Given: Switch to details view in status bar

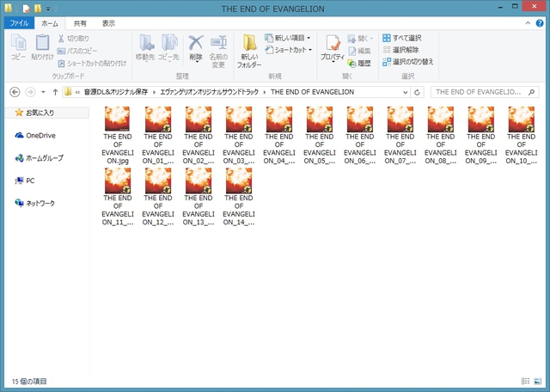Looking at the screenshot, I should coord(525,380).
